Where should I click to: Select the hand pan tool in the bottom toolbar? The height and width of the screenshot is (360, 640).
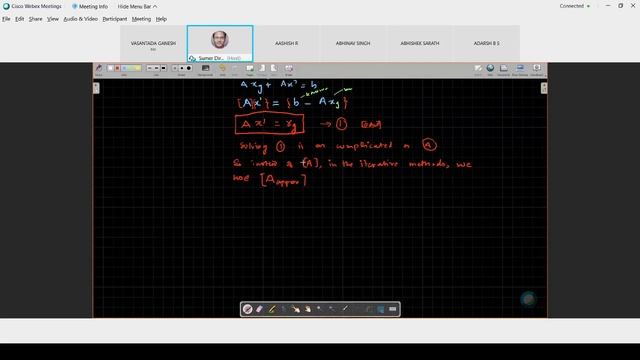click(308, 309)
